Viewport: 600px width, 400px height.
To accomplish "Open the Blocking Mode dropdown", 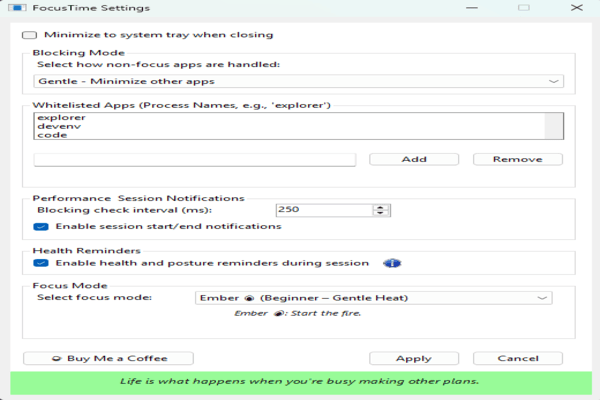I will point(298,81).
